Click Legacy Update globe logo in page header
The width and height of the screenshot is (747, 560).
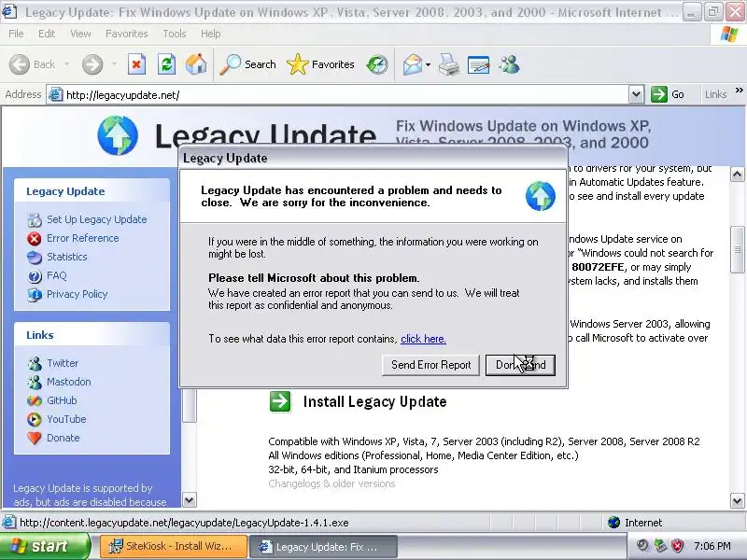(x=118, y=135)
